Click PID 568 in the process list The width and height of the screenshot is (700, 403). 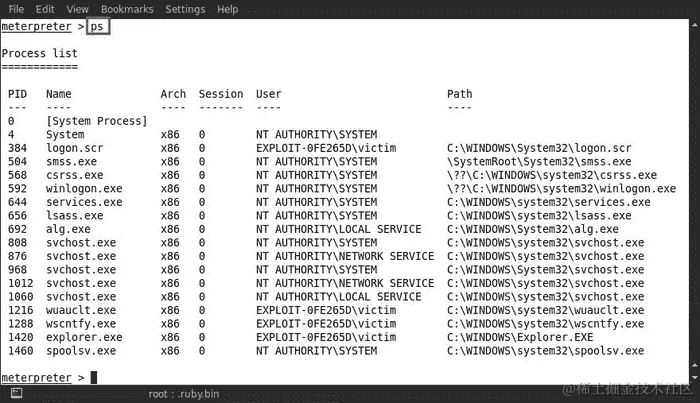coord(17,175)
